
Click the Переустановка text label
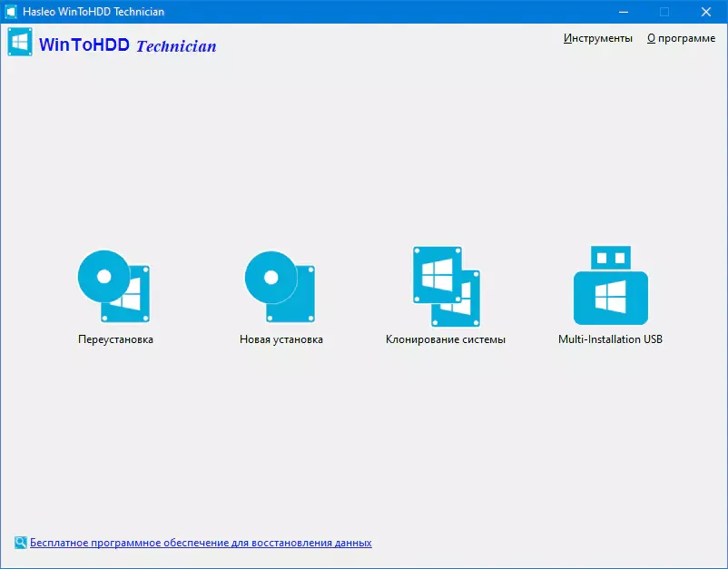coord(115,339)
